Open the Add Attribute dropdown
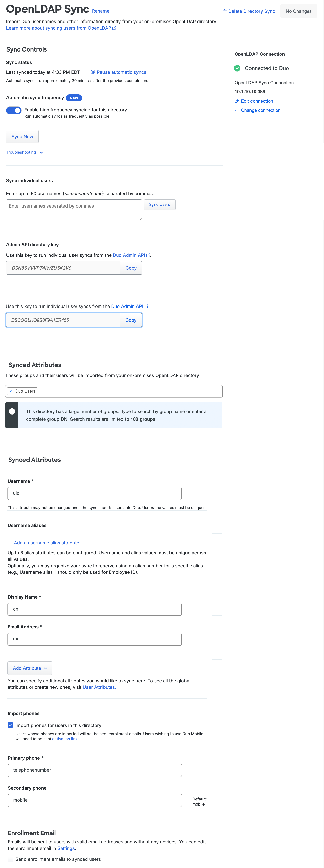 pyautogui.click(x=30, y=668)
